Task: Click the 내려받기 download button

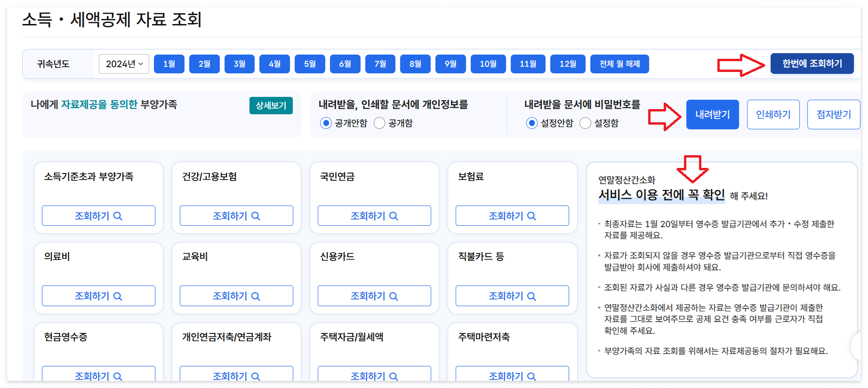Action: click(713, 114)
